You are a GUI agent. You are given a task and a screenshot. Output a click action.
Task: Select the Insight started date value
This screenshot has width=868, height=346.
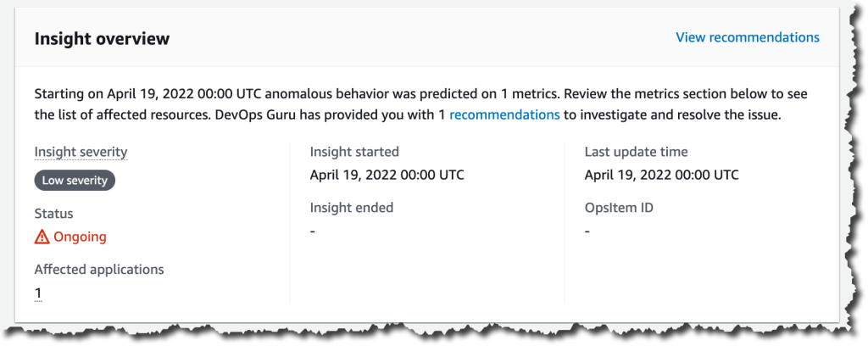click(x=387, y=175)
